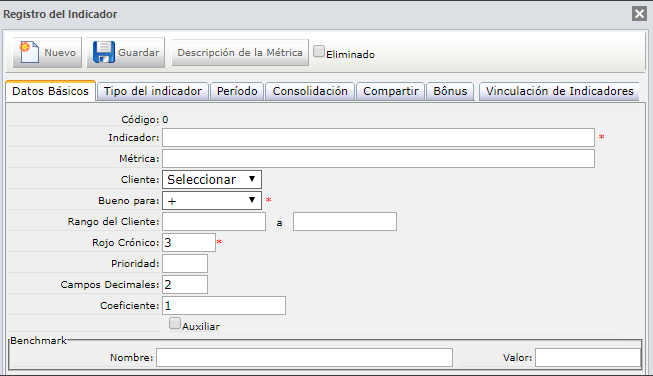Click the Nuevo new document icon
653x376 pixels.
click(x=30, y=52)
